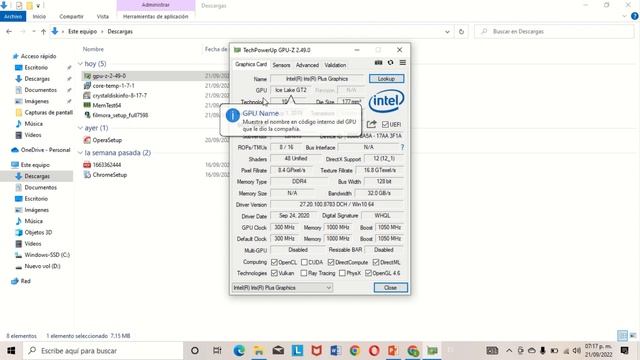This screenshot has width=640, height=360.
Task: Click the Lookup button
Action: click(386, 79)
